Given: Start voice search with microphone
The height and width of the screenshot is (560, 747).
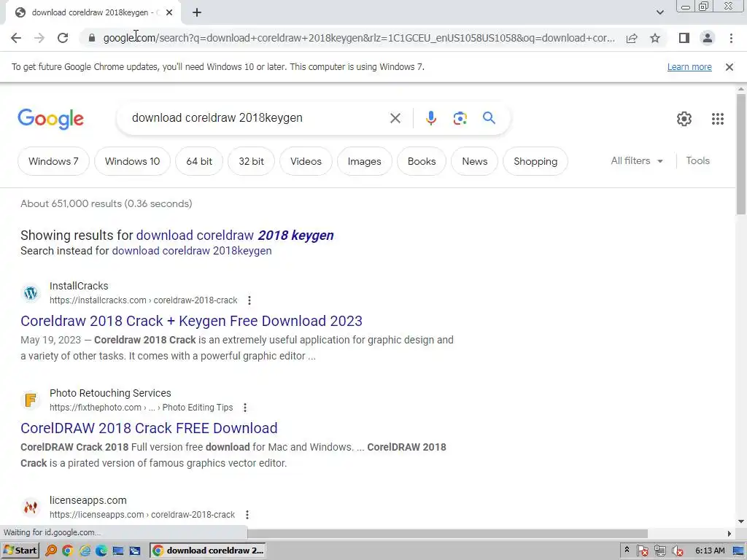Looking at the screenshot, I should coord(430,118).
